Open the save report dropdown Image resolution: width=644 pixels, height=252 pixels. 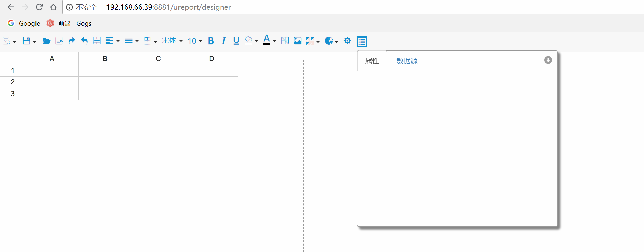coord(29,41)
